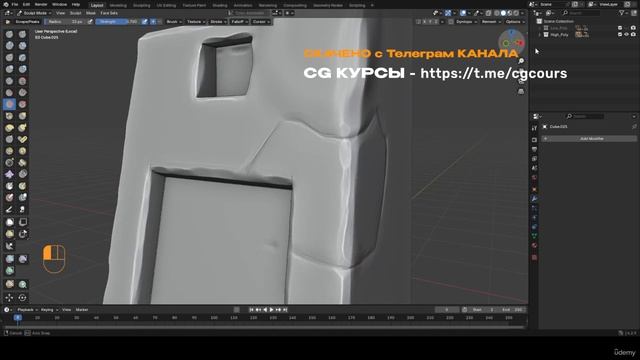This screenshot has height=360, width=640.
Task: Click the Add Modifier button
Action: point(589,139)
